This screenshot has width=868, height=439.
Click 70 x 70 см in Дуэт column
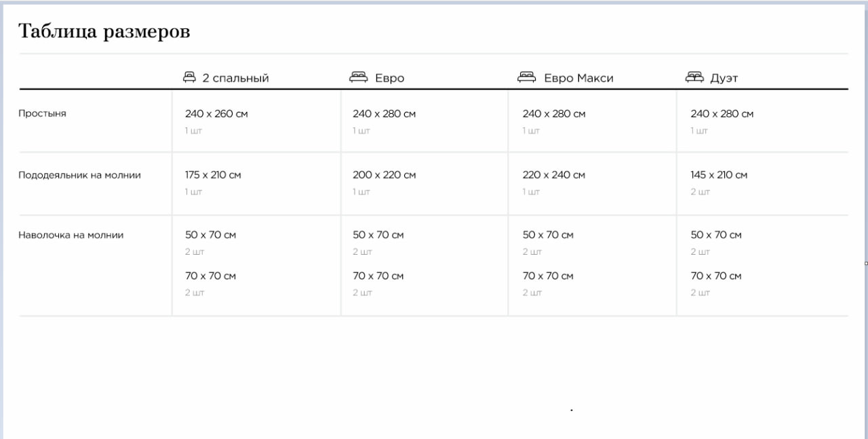(716, 276)
